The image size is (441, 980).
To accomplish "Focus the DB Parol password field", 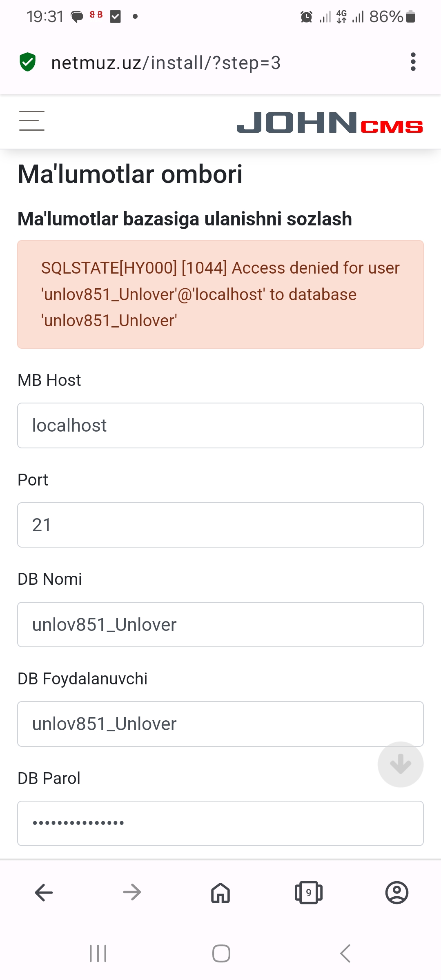I will coord(220,823).
